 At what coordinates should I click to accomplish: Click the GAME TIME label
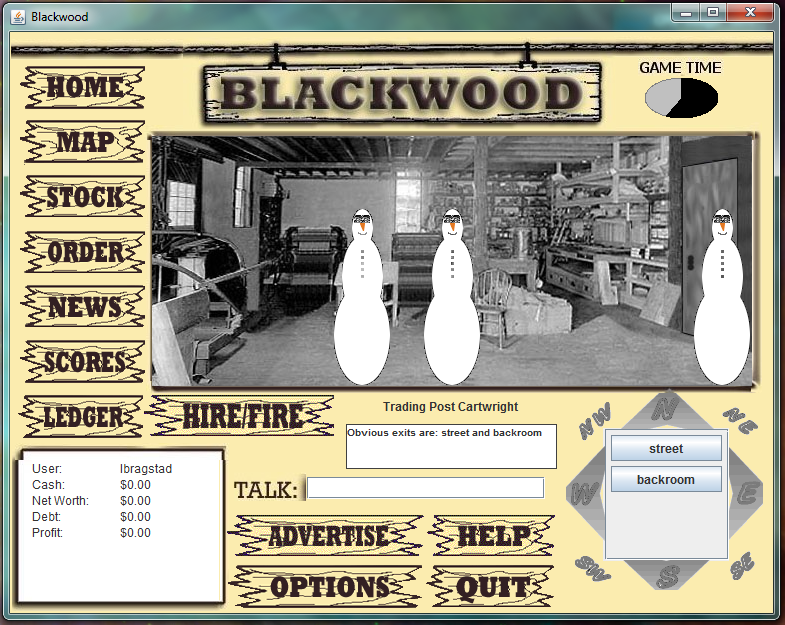click(680, 68)
